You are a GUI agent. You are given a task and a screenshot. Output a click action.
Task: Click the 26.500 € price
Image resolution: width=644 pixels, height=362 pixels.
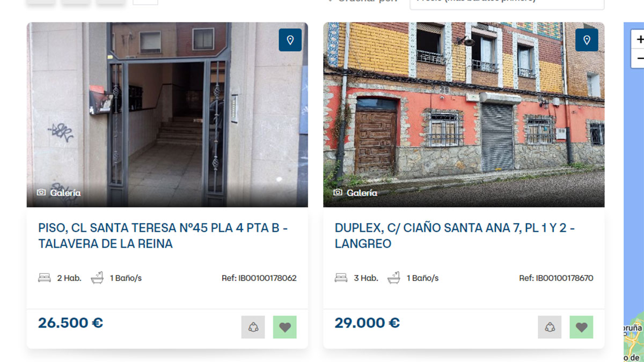tap(70, 323)
